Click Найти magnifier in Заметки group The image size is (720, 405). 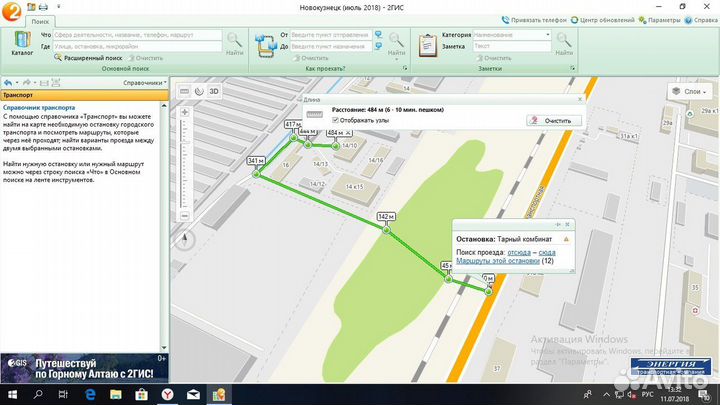[564, 44]
